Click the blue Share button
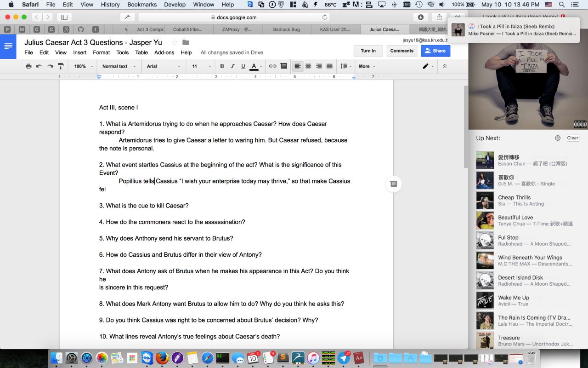This screenshot has width=588, height=368. 435,51
